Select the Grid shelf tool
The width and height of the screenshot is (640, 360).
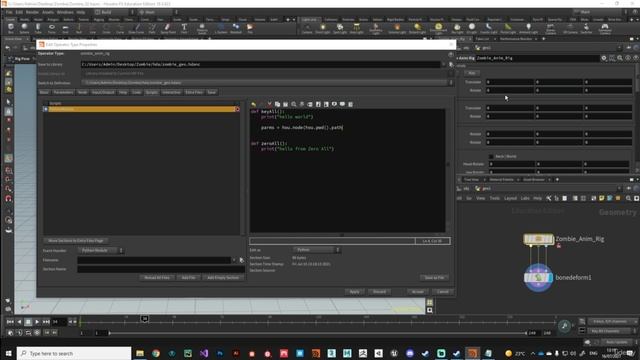click(65, 28)
